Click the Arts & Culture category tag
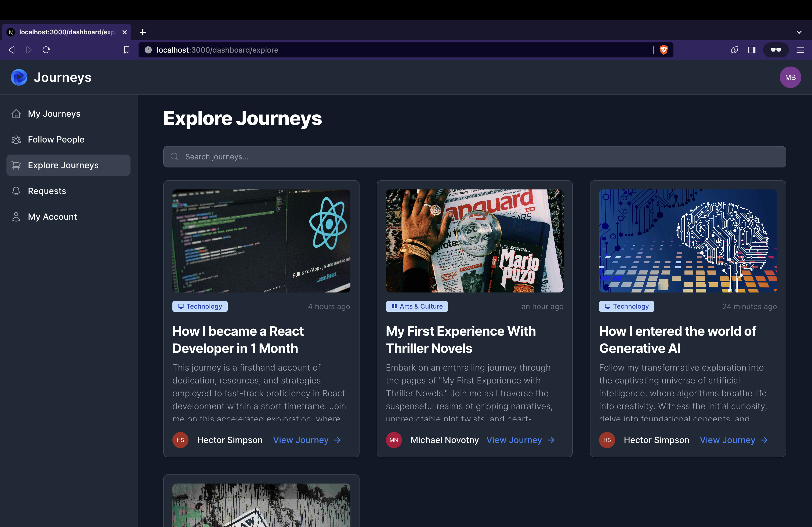812x527 pixels. point(416,306)
